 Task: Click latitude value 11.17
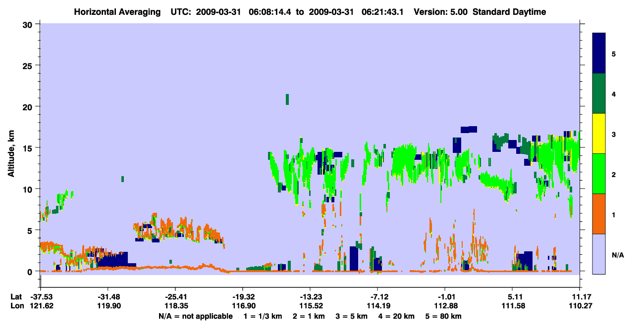point(580,297)
